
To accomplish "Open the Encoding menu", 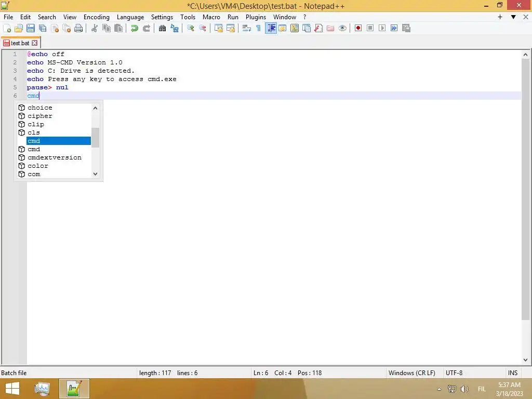I will tap(96, 17).
